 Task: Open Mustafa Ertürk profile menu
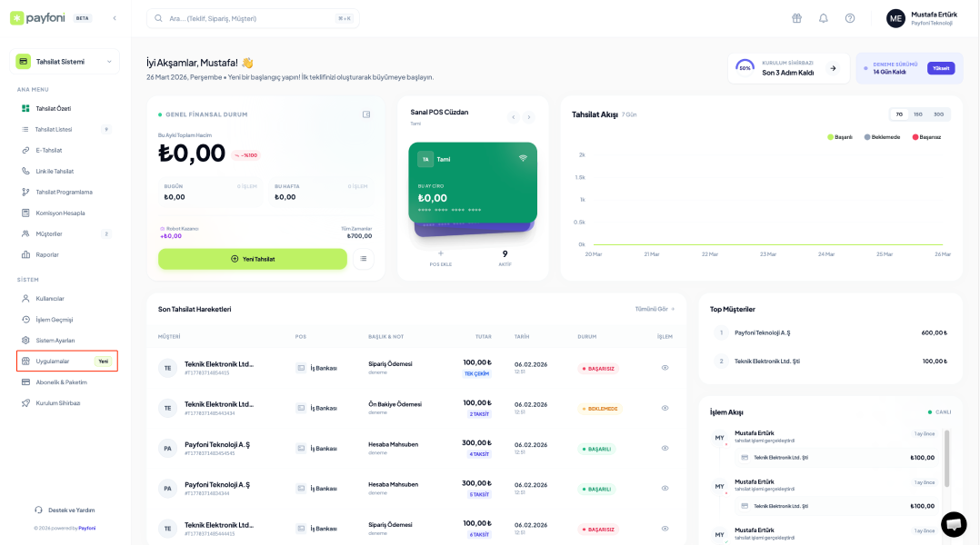(920, 18)
